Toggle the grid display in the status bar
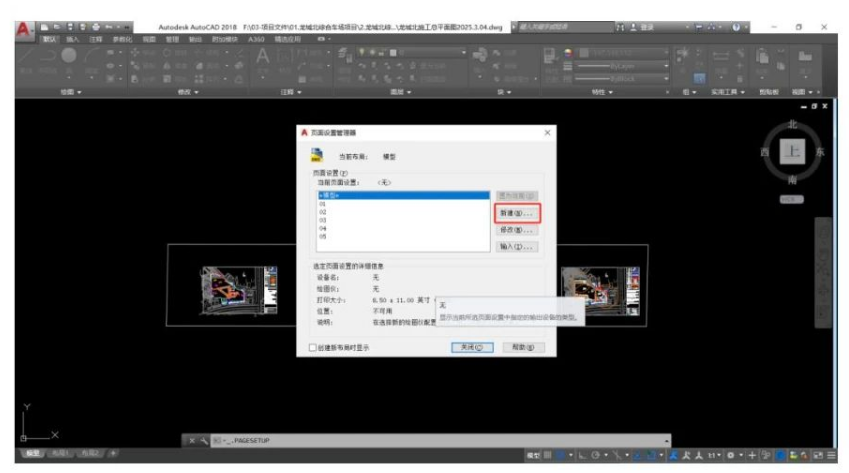The width and height of the screenshot is (849, 473). pyautogui.click(x=548, y=456)
